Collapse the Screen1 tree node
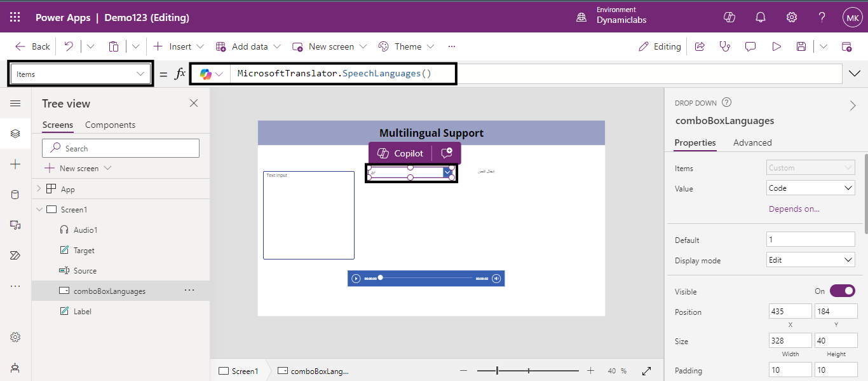The image size is (868, 381). [x=39, y=209]
